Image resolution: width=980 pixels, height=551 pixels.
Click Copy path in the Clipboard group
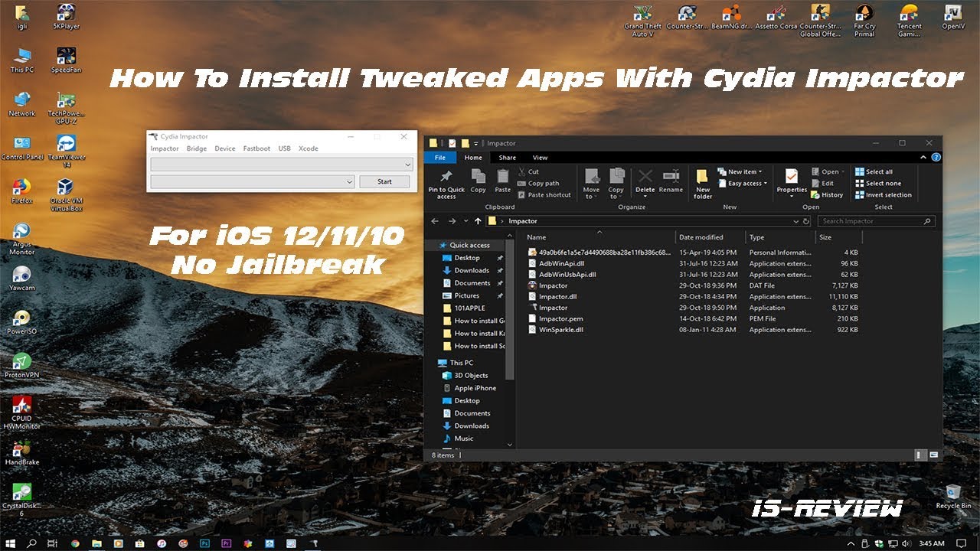pyautogui.click(x=538, y=184)
